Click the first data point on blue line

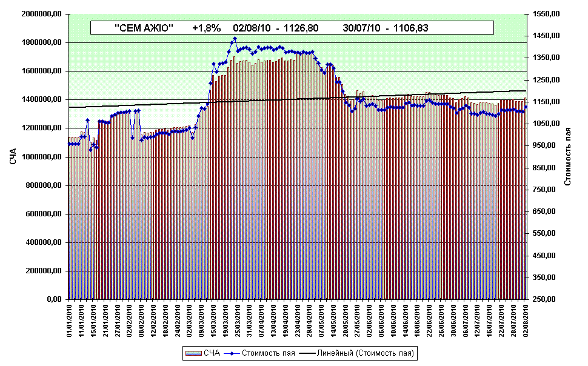tap(69, 144)
